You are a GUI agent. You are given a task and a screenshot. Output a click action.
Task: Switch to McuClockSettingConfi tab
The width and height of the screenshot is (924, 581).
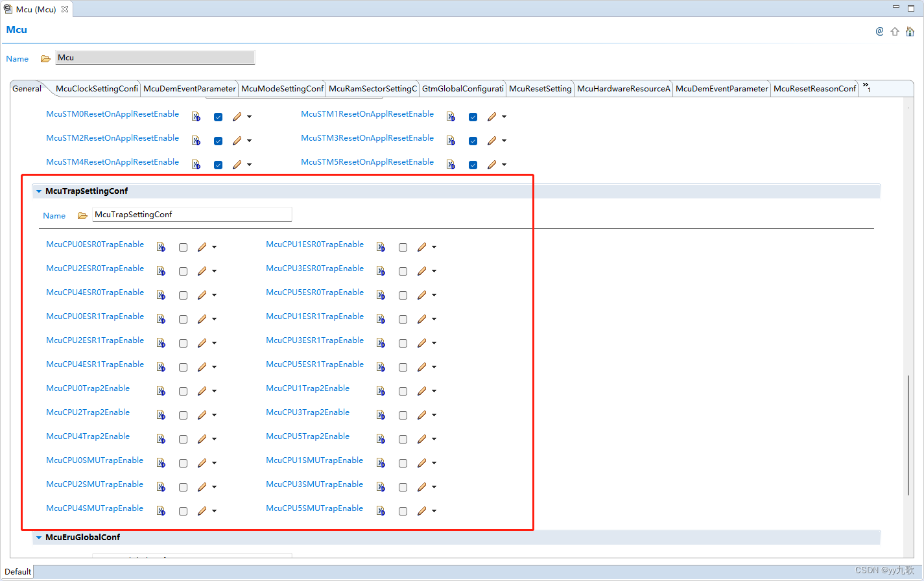pyautogui.click(x=97, y=89)
